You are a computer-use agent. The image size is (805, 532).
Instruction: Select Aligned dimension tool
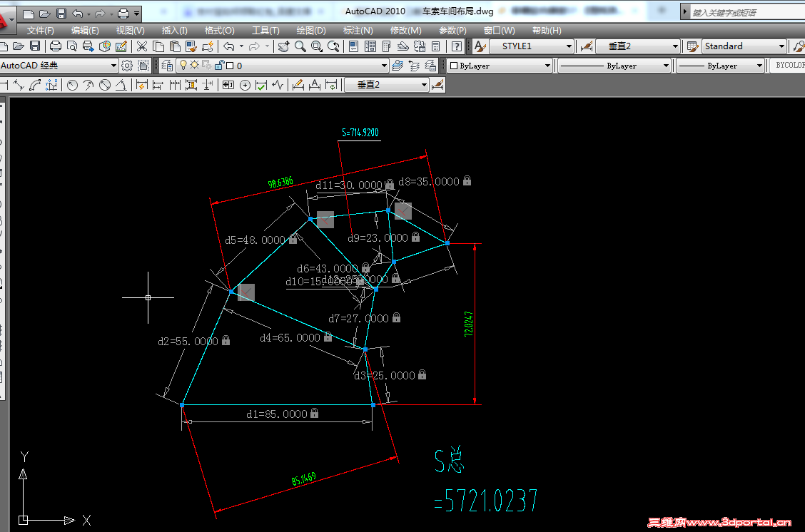tap(19, 85)
